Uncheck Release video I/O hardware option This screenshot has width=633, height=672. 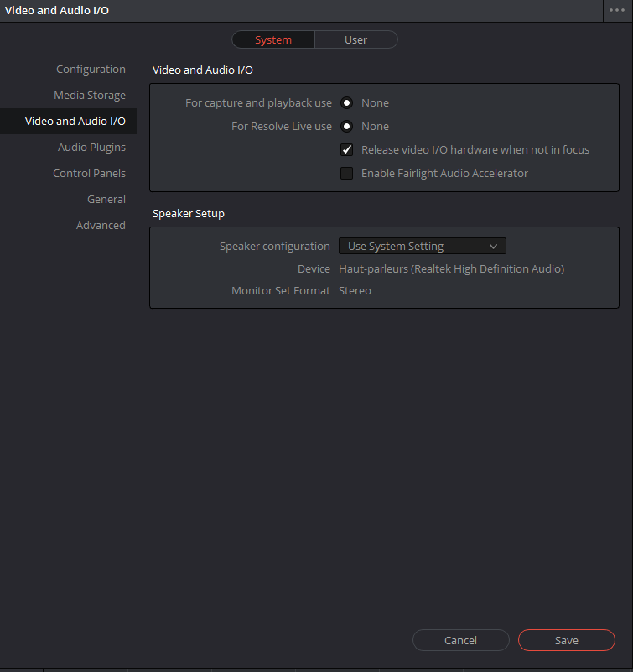pyautogui.click(x=346, y=149)
